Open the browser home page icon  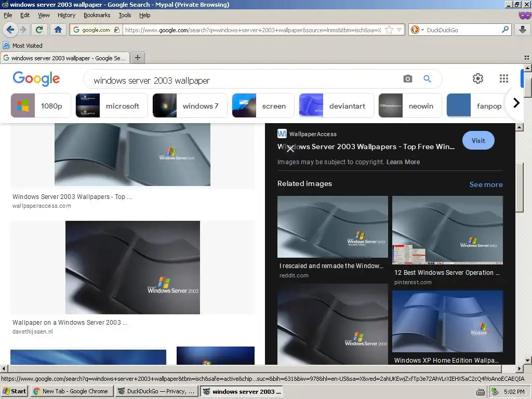tap(58, 30)
